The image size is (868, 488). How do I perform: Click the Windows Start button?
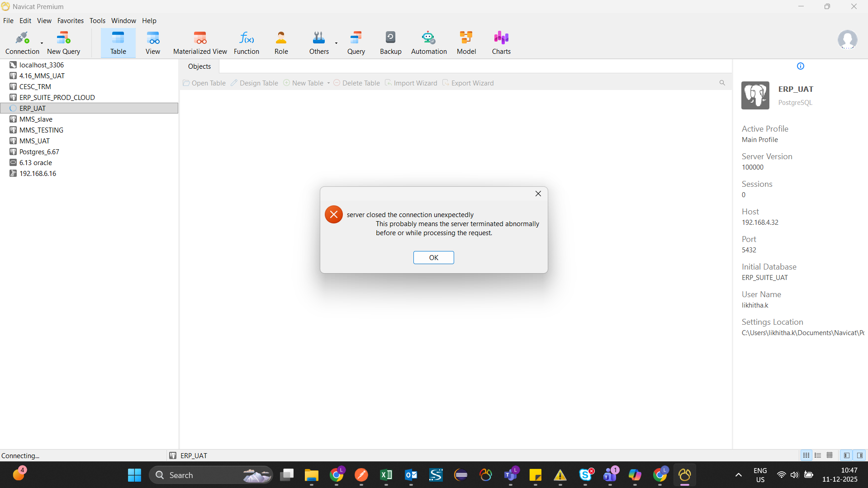(134, 475)
